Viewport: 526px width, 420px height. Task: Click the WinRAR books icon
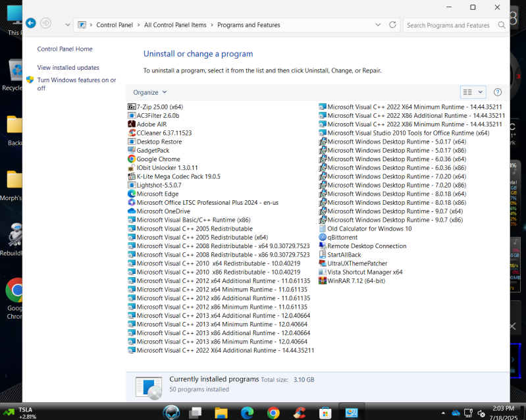click(x=323, y=281)
